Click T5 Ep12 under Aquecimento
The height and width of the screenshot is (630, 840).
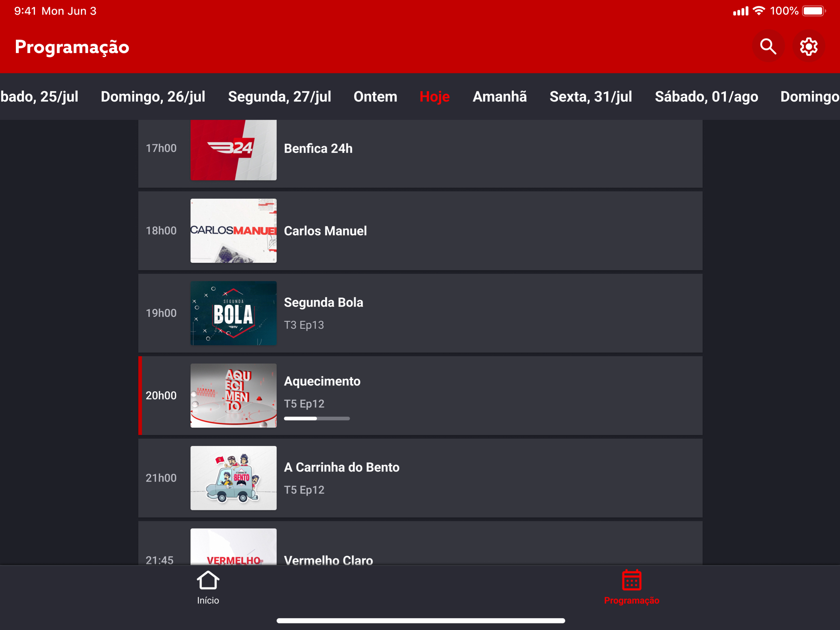point(304,404)
